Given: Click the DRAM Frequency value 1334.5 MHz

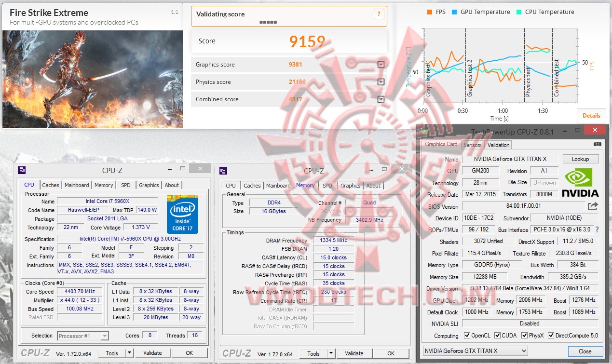Looking at the screenshot, I should 333,241.
